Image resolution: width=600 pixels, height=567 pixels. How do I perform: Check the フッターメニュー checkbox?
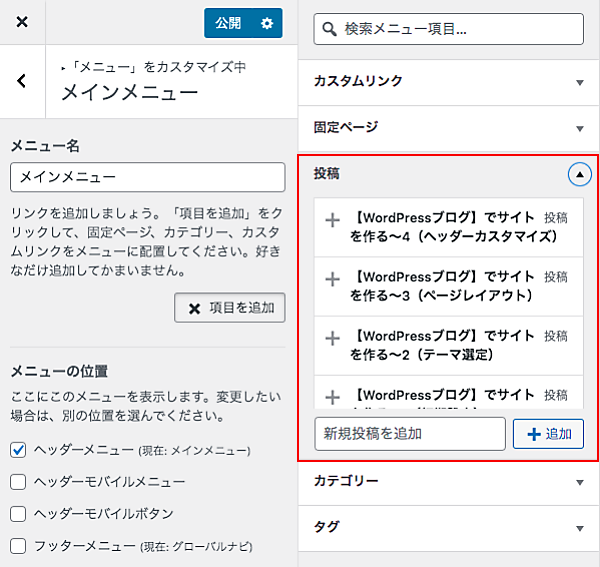coord(18,546)
